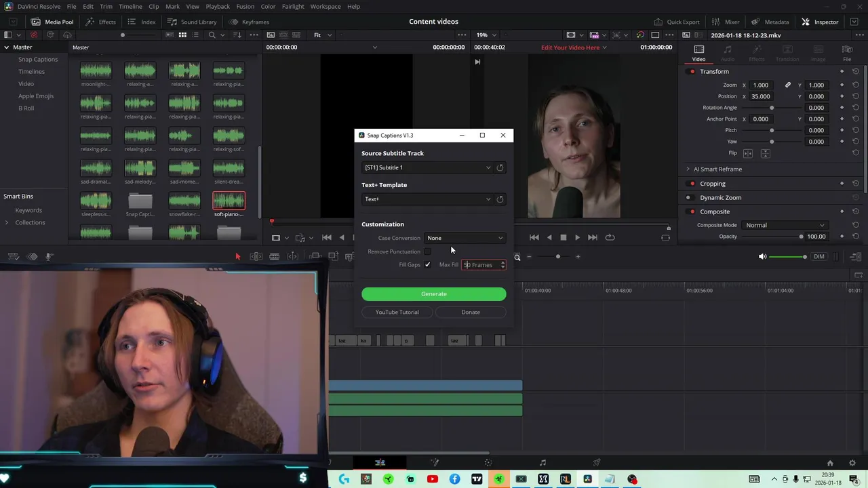Disable the Transform section toggle
868x488 pixels.
pyautogui.click(x=692, y=71)
